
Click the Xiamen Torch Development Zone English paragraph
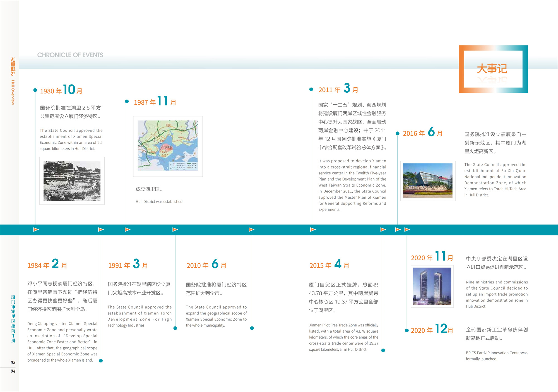(139, 316)
